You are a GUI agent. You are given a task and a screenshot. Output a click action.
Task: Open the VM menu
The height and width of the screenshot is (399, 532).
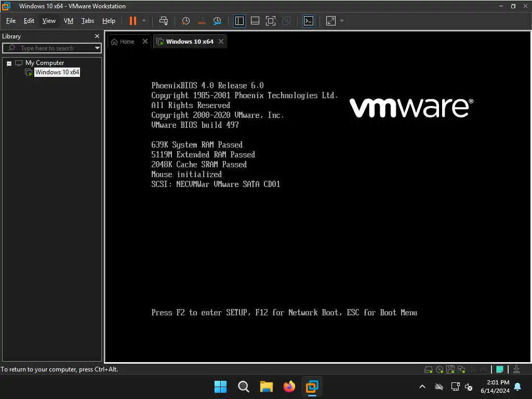(x=69, y=21)
